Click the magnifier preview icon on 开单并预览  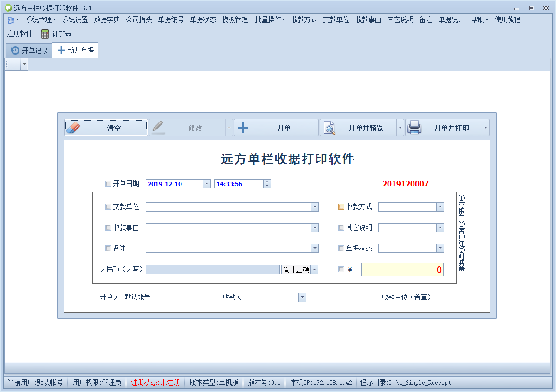330,128
